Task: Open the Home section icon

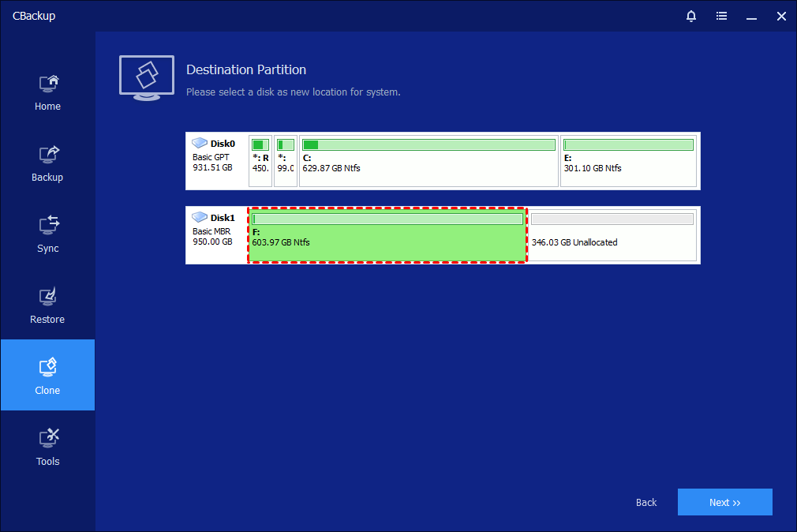Action: [x=47, y=83]
